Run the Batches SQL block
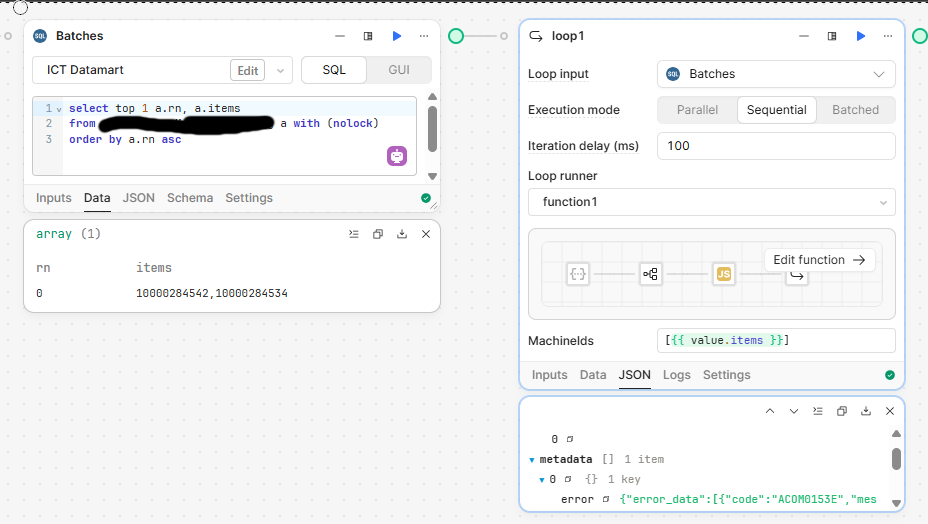The width and height of the screenshot is (928, 524). [397, 36]
